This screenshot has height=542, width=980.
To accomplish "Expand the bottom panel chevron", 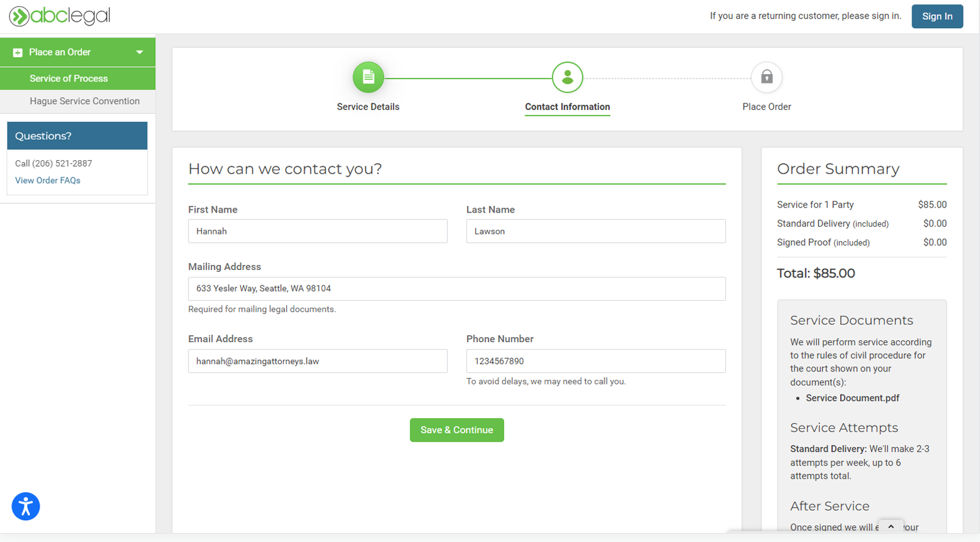I will pyautogui.click(x=891, y=527).
